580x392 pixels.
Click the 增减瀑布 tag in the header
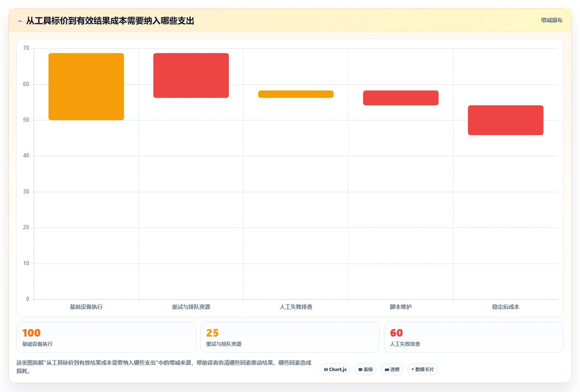(551, 20)
